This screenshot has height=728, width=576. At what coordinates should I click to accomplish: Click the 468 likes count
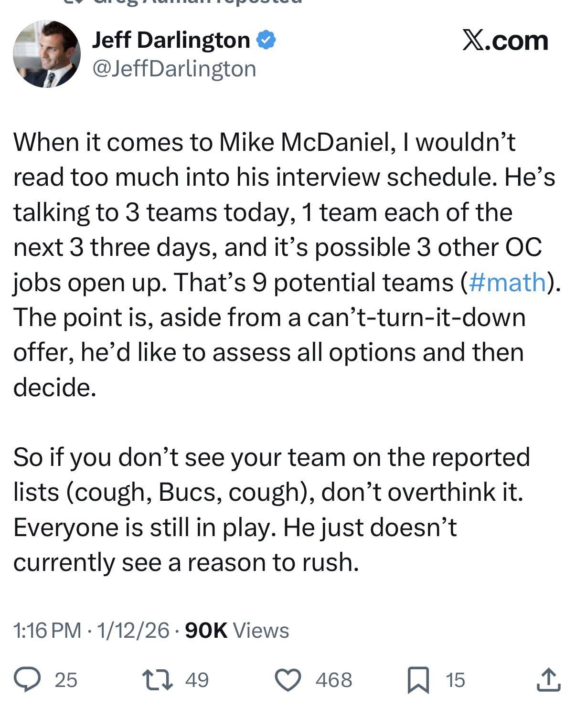(x=333, y=680)
